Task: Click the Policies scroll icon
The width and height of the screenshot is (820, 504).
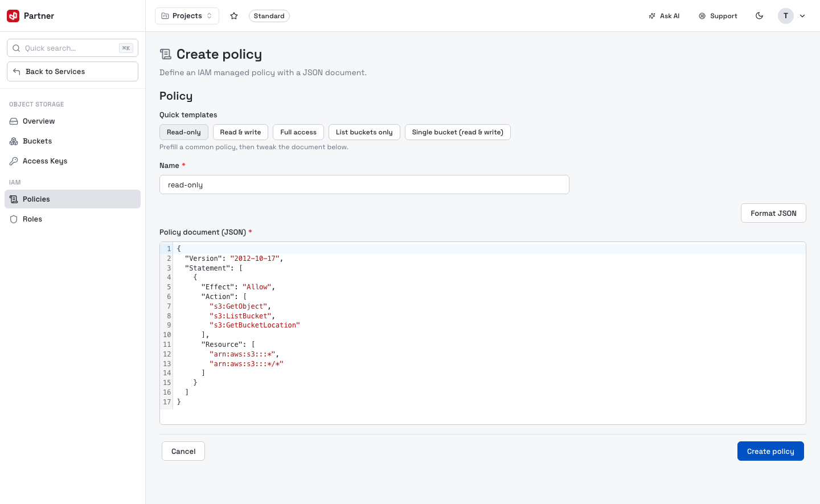Action: point(14,199)
